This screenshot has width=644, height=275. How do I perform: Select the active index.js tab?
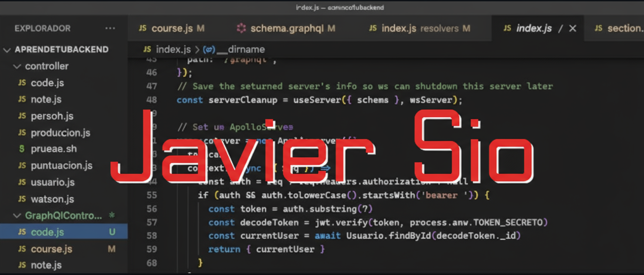(x=534, y=28)
